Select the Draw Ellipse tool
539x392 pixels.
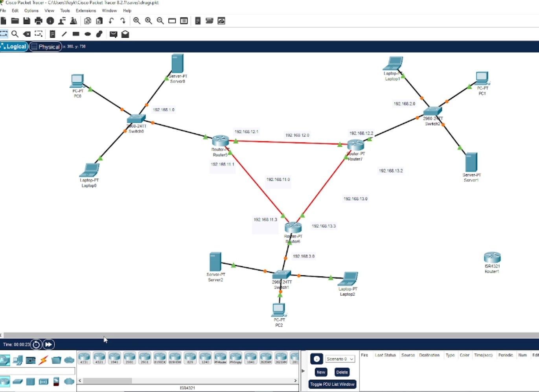tap(88, 34)
